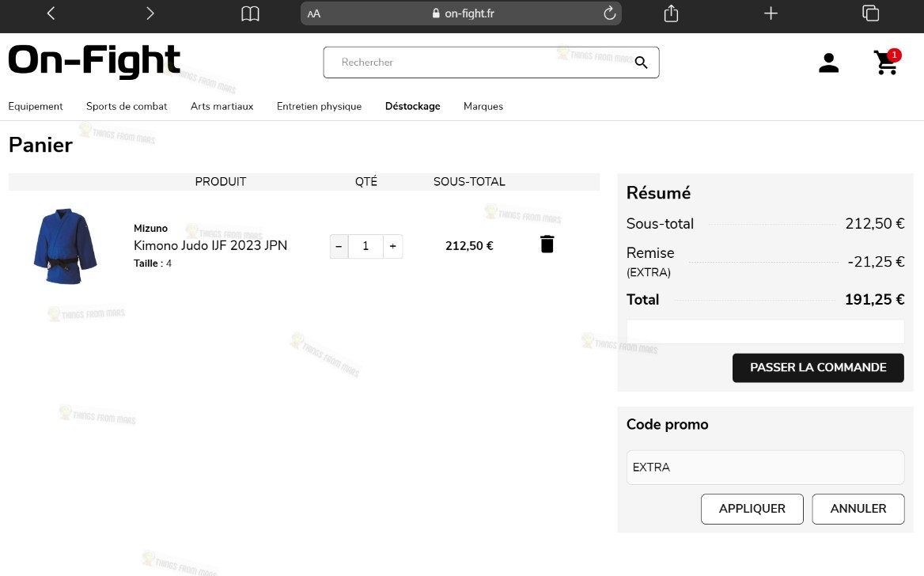Open Safari bookmarks book icon

pos(251,13)
